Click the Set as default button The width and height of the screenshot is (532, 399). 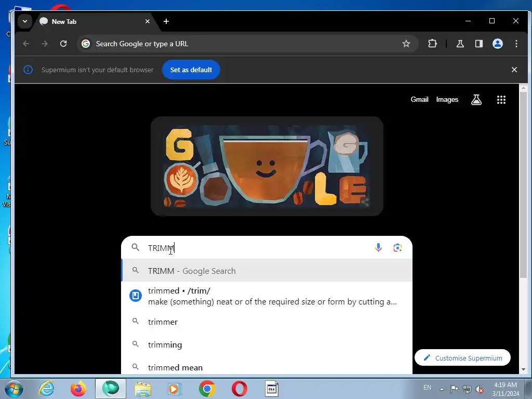191,70
